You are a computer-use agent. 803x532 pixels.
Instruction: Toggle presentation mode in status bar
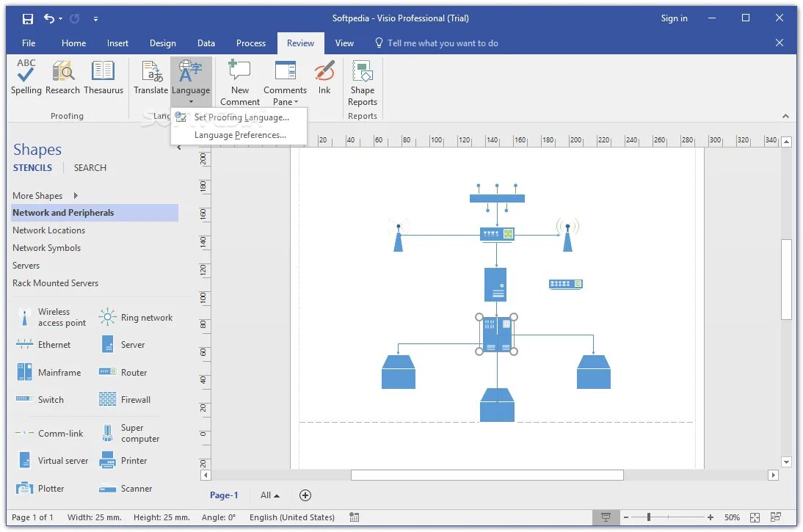[606, 517]
